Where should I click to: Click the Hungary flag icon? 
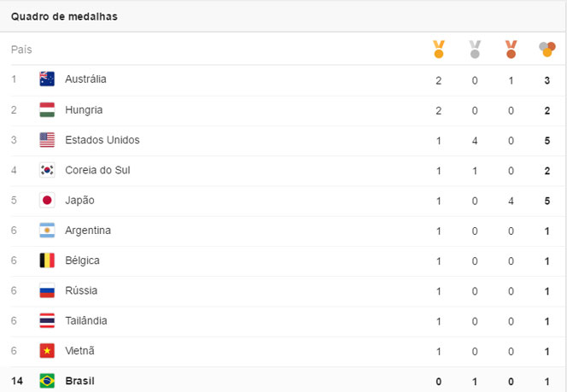pyautogui.click(x=47, y=110)
